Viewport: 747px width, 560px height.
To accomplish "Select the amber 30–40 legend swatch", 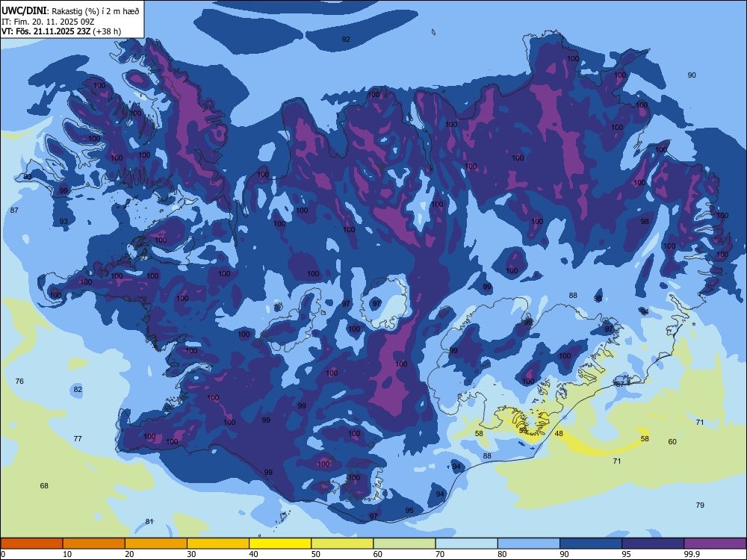I will (x=218, y=544).
